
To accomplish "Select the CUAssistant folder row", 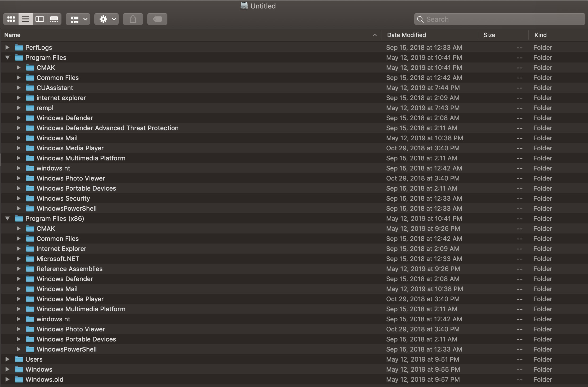I will click(x=55, y=88).
